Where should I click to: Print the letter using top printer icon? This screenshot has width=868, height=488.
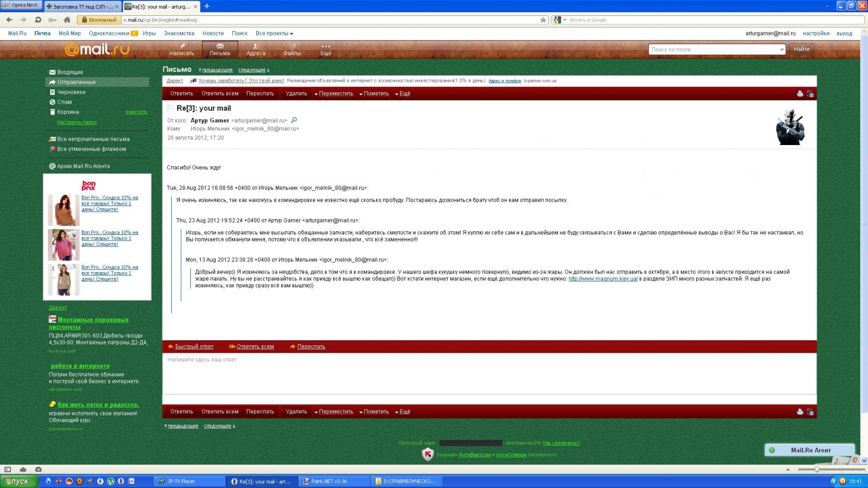click(800, 94)
